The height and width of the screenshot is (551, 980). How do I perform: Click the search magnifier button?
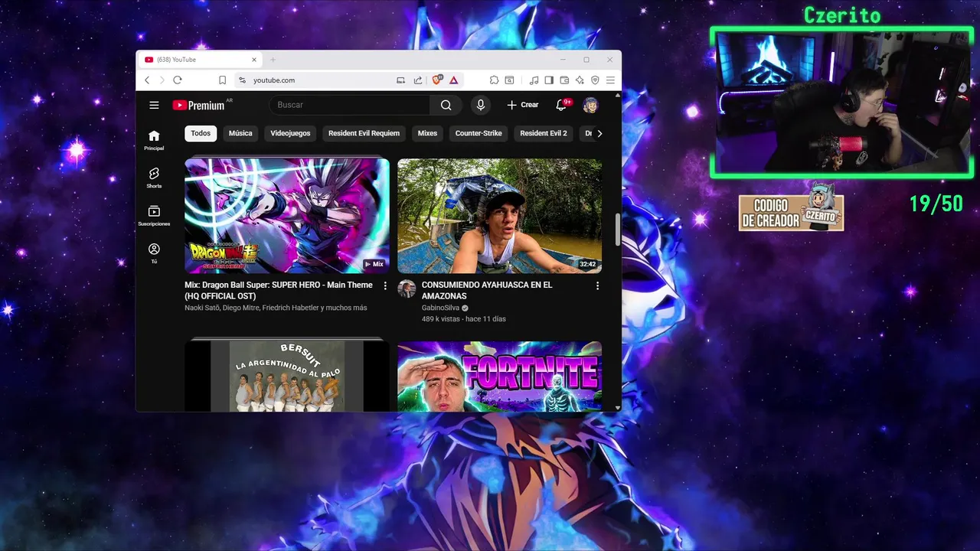[446, 105]
